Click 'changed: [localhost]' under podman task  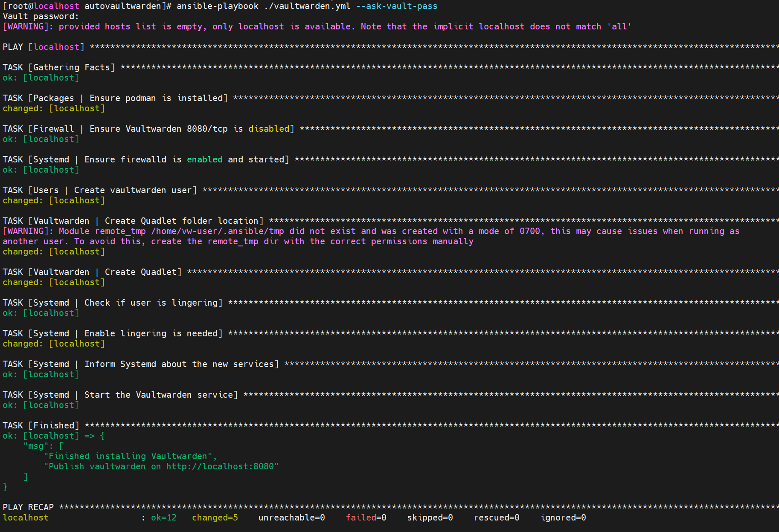(x=54, y=108)
